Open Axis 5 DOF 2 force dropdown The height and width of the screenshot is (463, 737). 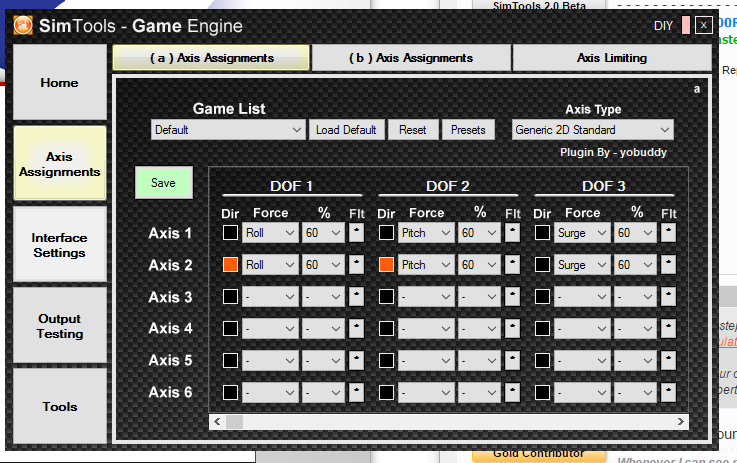tap(426, 361)
